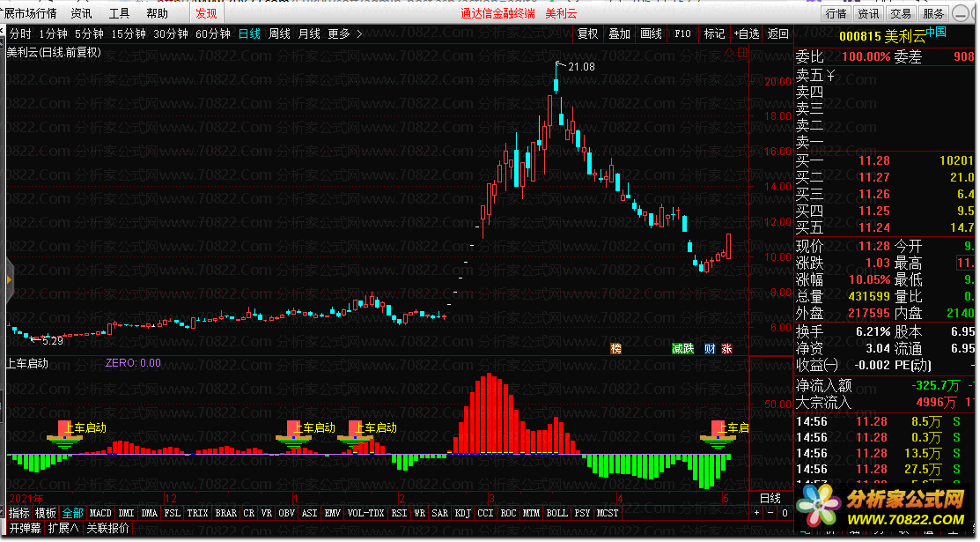Viewport: 980px width, 542px height.
Task: Expand the 扩展∧ panel
Action: coord(63,528)
